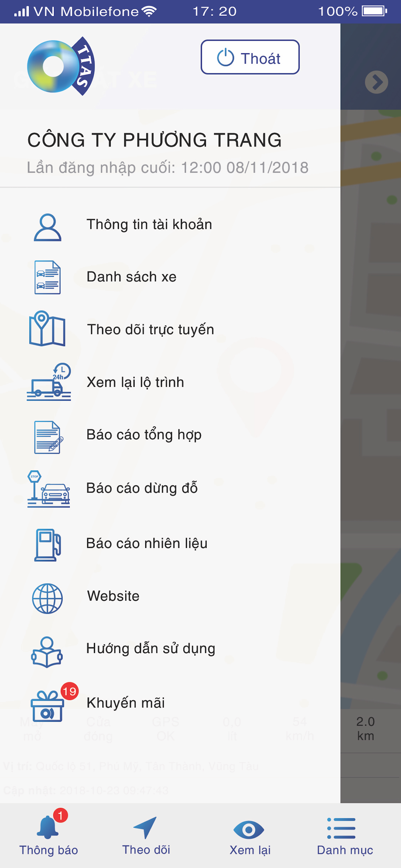Tap the 24h truck route icon
The height and width of the screenshot is (868, 401).
[x=49, y=381]
